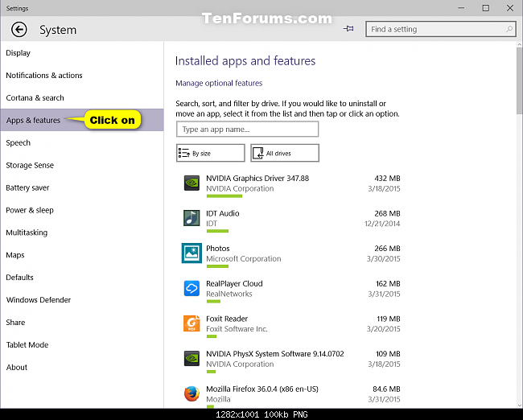Image resolution: width=523 pixels, height=420 pixels.
Task: Click 432 MB size value
Action: pos(387,178)
